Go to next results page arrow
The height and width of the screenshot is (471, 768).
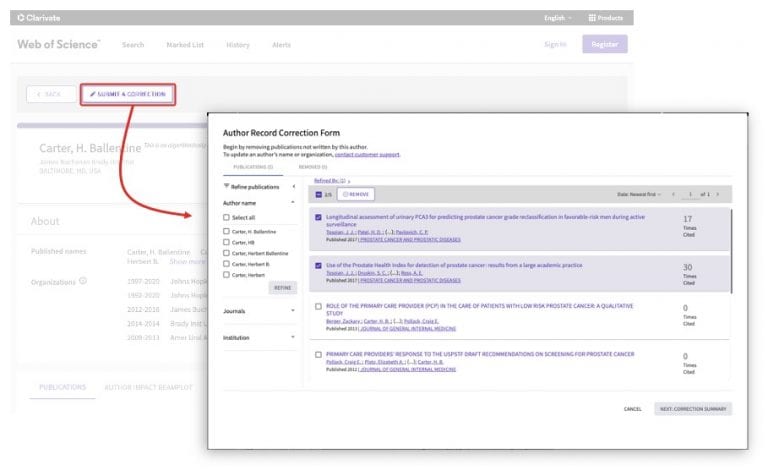point(718,194)
